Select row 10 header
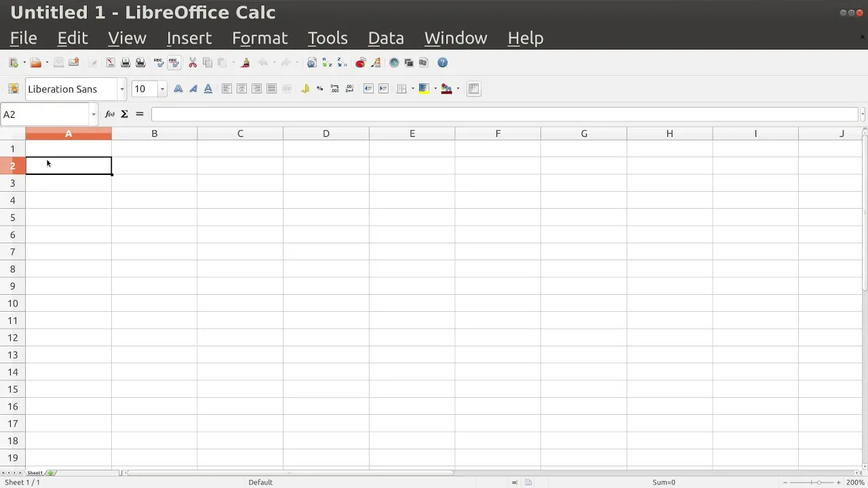The image size is (868, 488). (x=12, y=303)
